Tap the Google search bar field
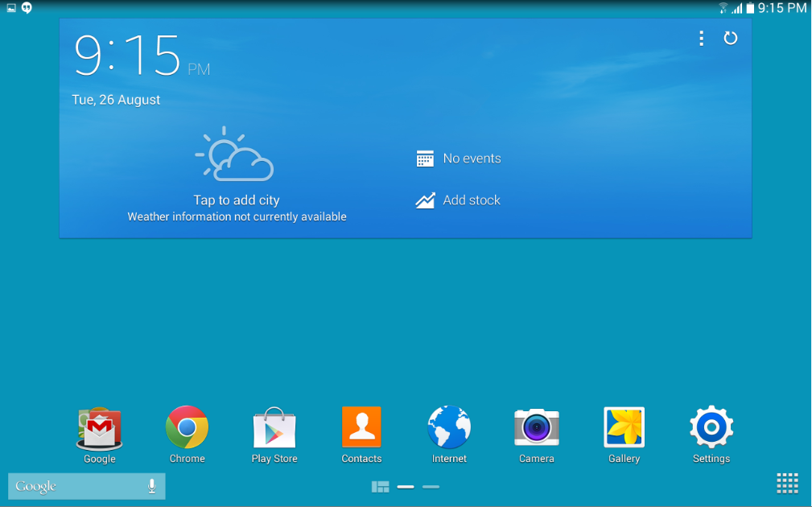 [x=86, y=486]
